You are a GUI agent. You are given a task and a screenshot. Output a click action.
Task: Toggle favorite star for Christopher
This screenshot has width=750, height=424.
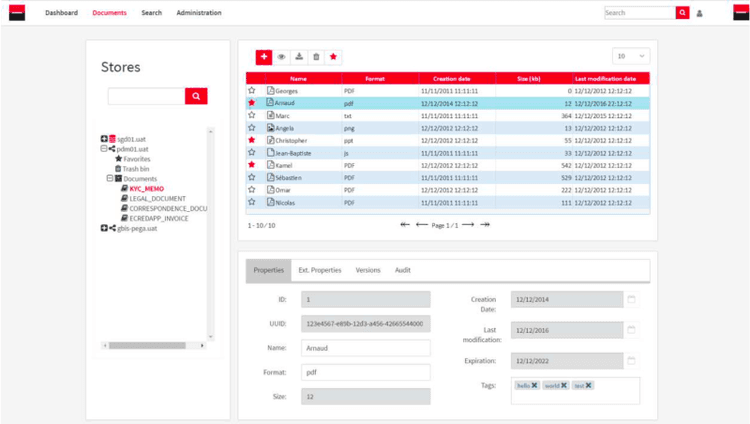[x=252, y=140]
